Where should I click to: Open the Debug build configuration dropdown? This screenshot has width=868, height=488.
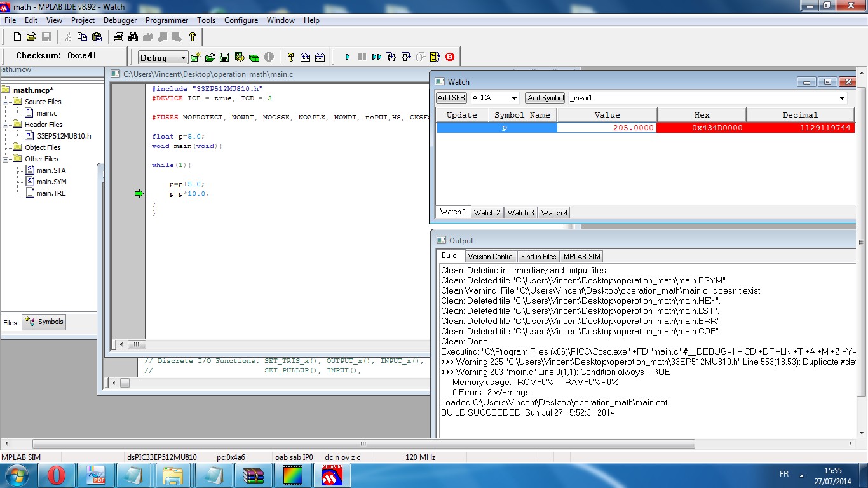[183, 58]
